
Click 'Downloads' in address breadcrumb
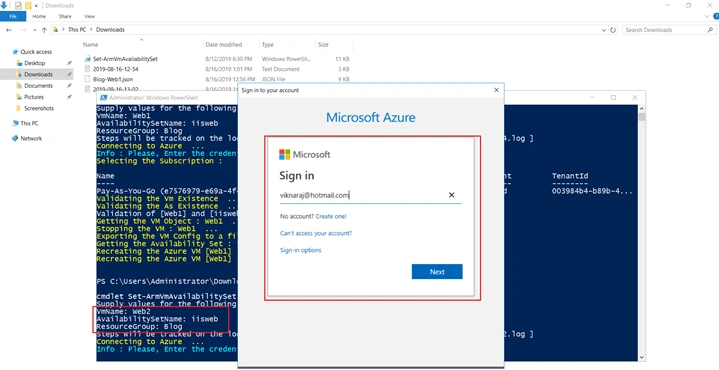click(110, 29)
